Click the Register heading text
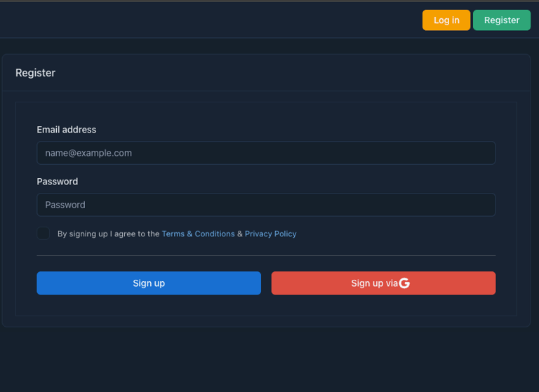This screenshot has width=539, height=392. tap(35, 73)
